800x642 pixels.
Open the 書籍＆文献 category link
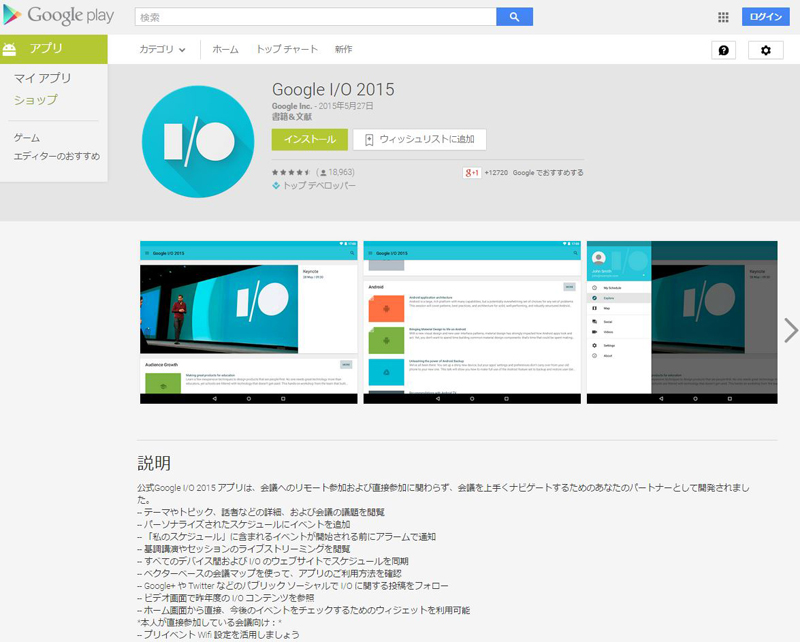point(292,117)
